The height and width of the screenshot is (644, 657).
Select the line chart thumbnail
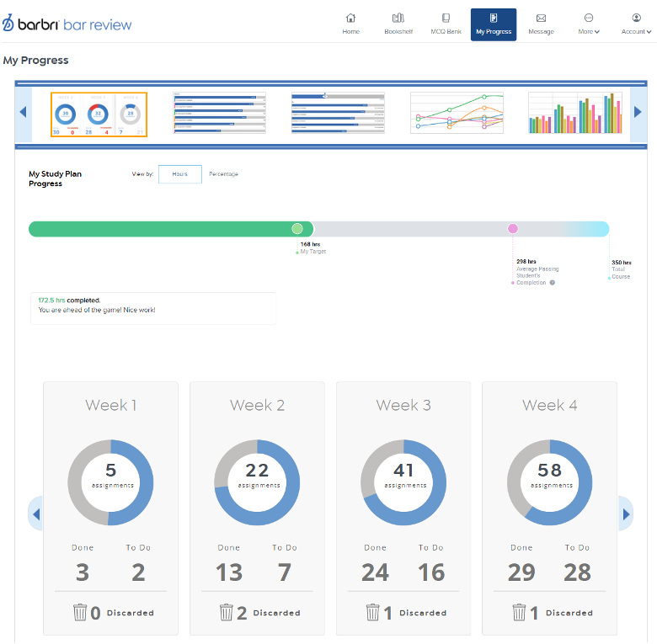pyautogui.click(x=457, y=113)
